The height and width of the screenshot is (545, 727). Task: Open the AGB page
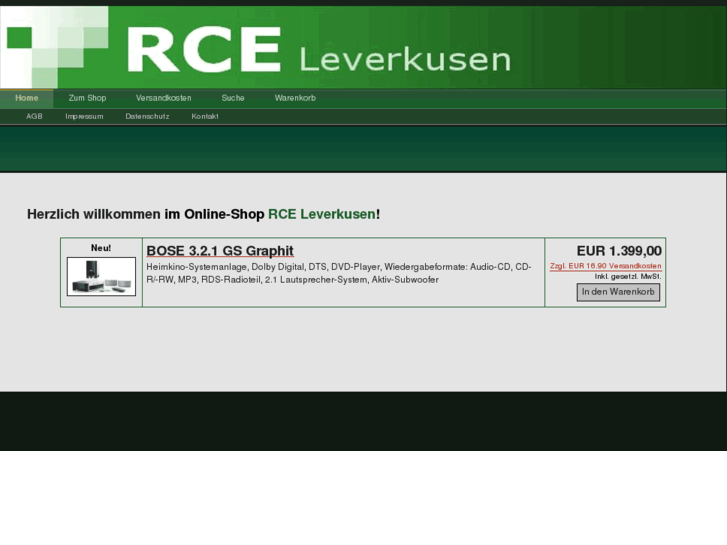tap(34, 116)
